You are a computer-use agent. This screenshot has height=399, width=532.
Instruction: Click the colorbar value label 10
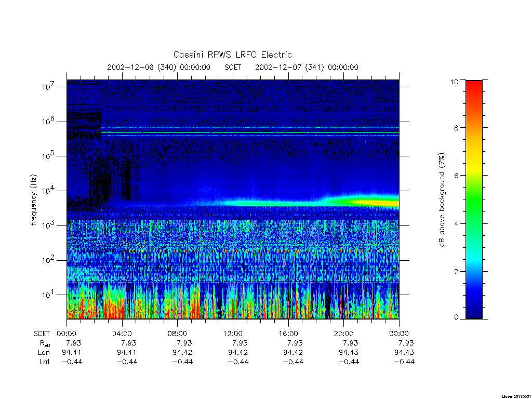(454, 82)
